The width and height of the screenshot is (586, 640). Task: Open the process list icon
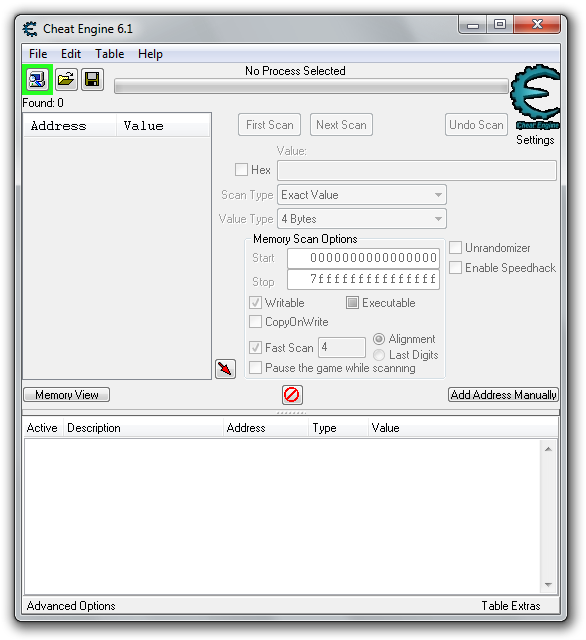[37, 79]
